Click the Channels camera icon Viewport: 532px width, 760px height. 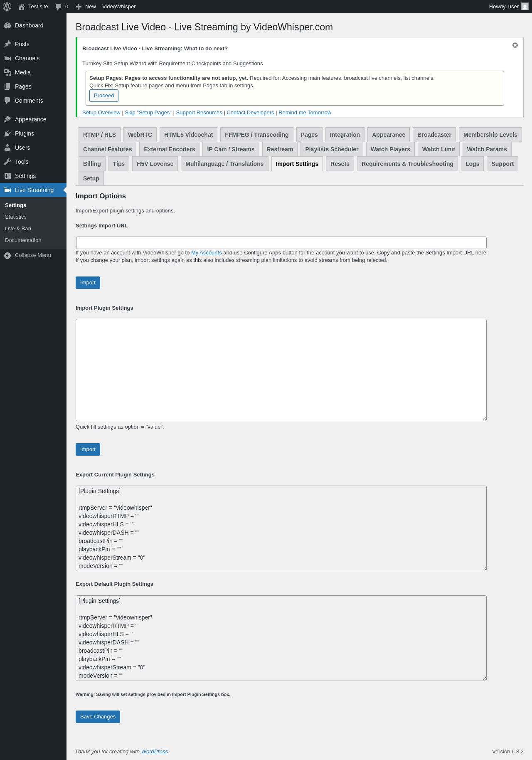point(7,58)
